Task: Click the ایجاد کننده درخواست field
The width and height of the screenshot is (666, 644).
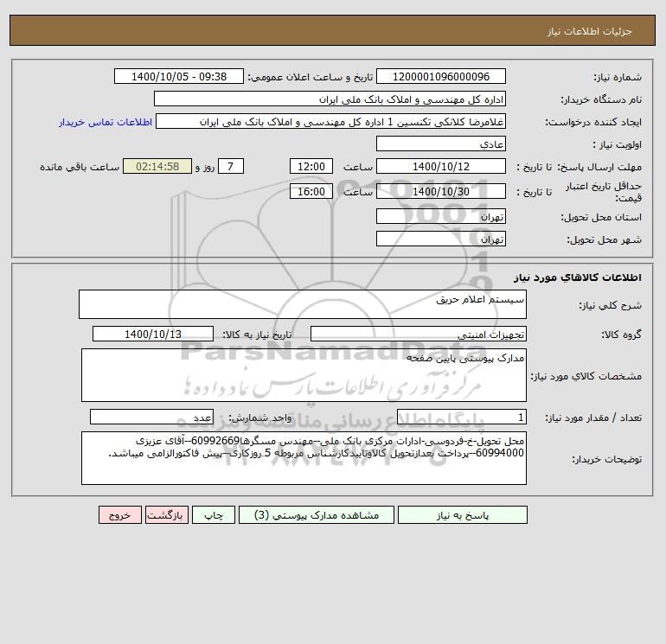Action: point(331,122)
